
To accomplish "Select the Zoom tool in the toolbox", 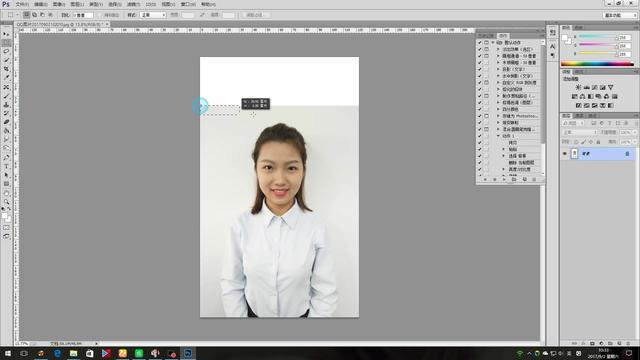I will [6, 202].
